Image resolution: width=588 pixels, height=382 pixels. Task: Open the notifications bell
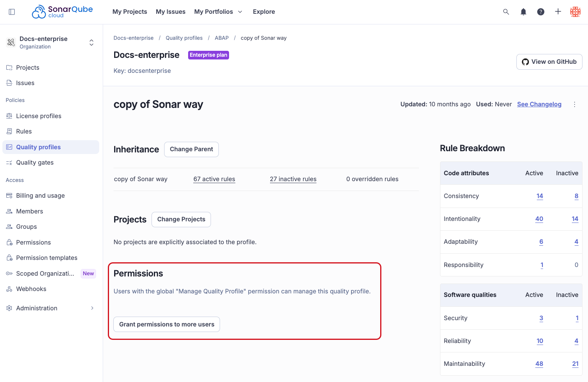pyautogui.click(x=523, y=12)
